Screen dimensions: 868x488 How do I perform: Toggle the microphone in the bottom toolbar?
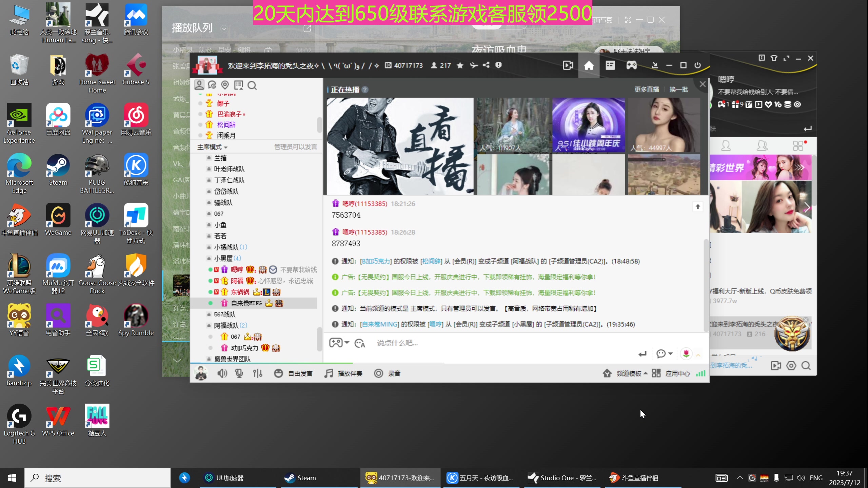pyautogui.click(x=239, y=373)
